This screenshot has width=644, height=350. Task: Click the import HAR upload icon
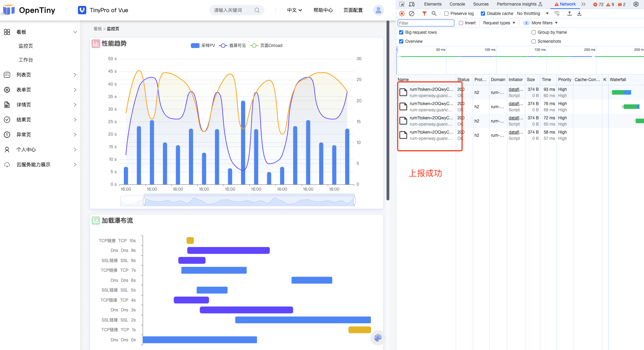570,14
